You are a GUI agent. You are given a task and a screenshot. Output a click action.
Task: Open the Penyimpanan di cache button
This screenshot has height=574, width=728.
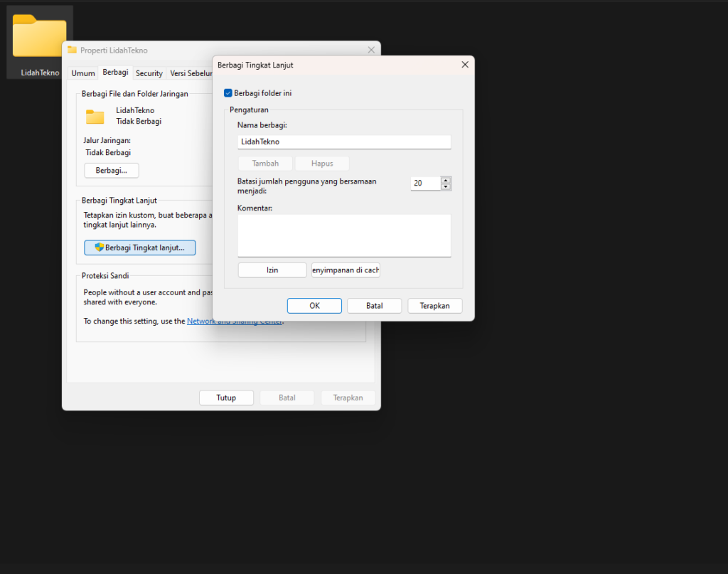click(x=346, y=270)
